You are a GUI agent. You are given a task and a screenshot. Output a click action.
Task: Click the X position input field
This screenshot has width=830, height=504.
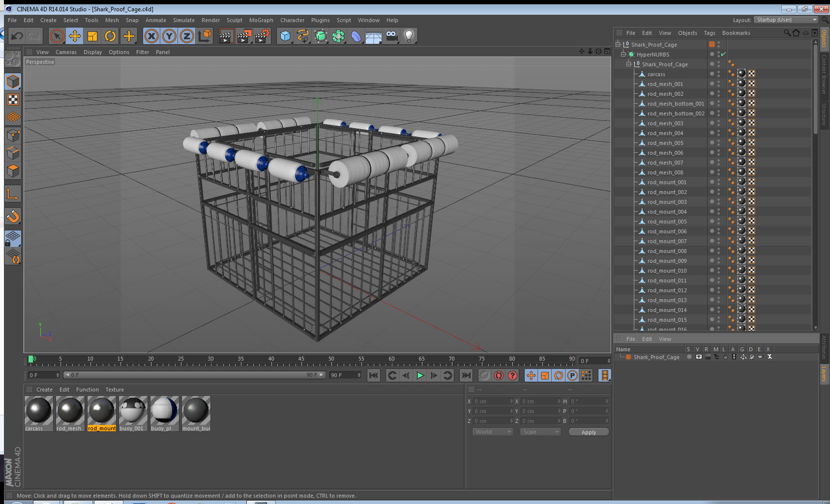click(x=493, y=401)
